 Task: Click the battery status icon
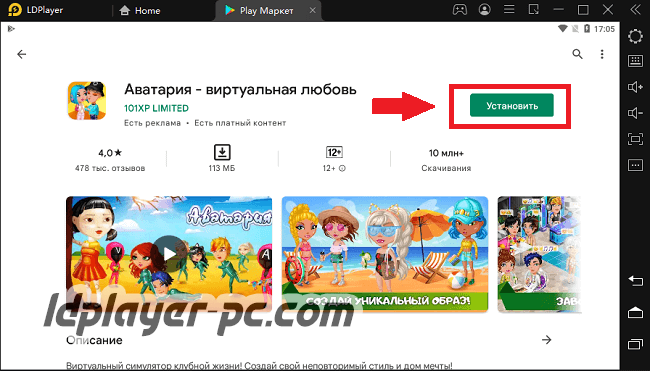click(587, 29)
